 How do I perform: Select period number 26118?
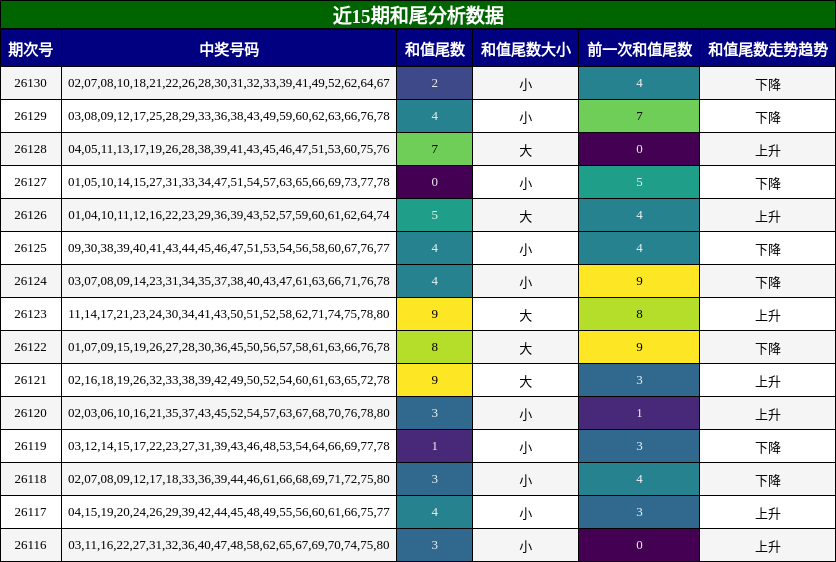(x=31, y=479)
